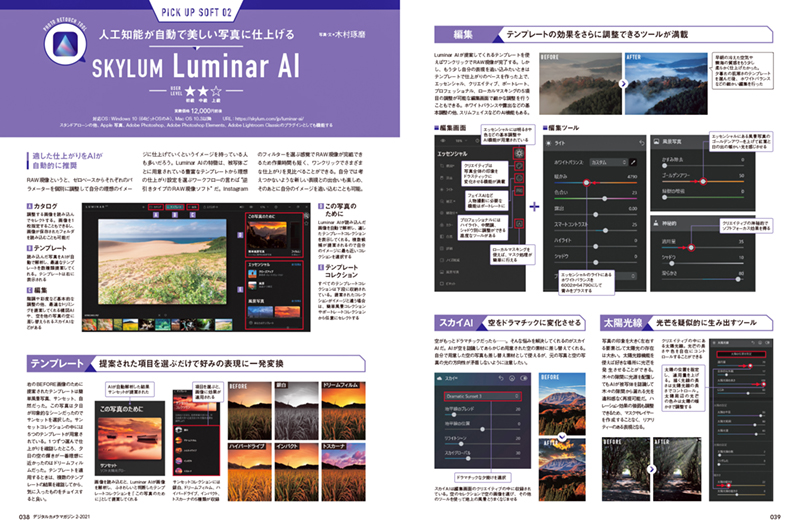The width and height of the screenshot is (800, 530).
Task: Open the zoom percentage dropdown in edit screen
Action: pyautogui.click(x=461, y=141)
